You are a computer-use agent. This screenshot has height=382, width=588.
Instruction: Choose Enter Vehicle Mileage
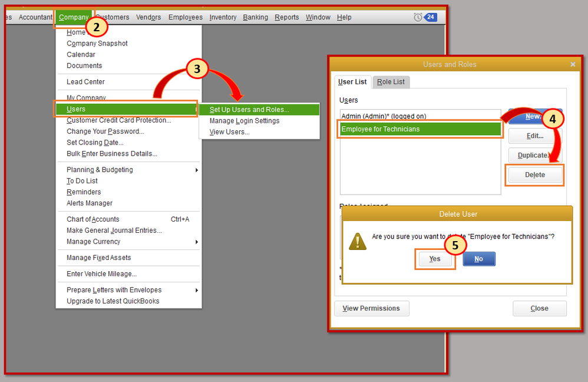[101, 274]
